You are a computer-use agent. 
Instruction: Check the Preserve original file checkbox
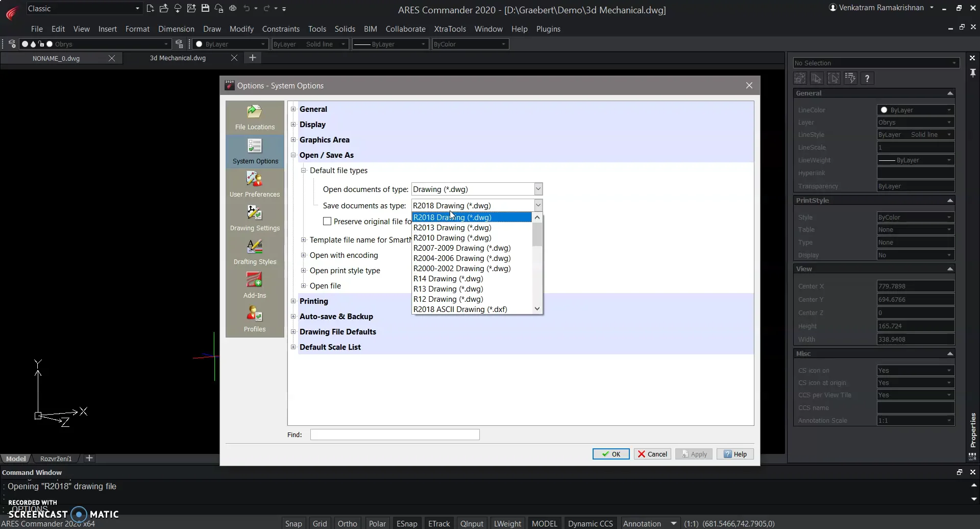(328, 221)
